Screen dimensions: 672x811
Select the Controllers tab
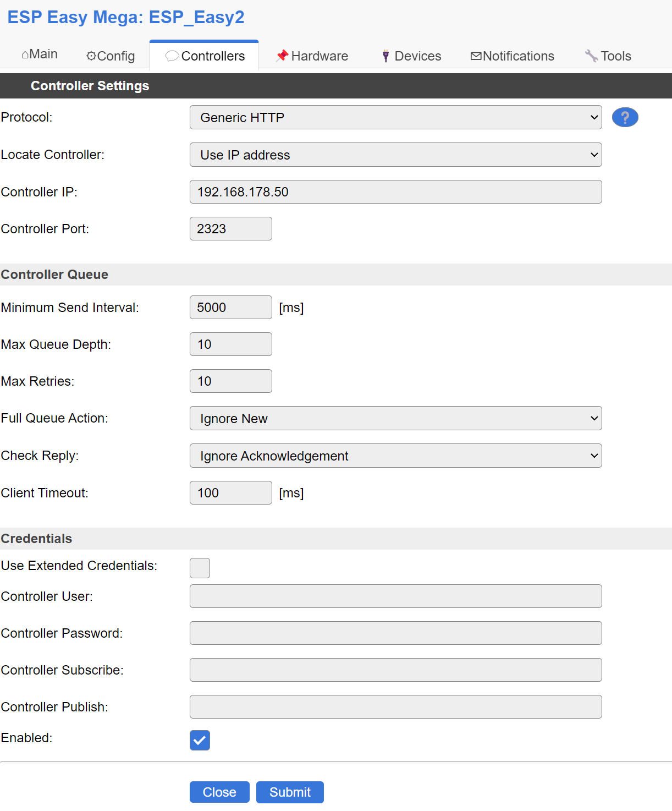[205, 56]
